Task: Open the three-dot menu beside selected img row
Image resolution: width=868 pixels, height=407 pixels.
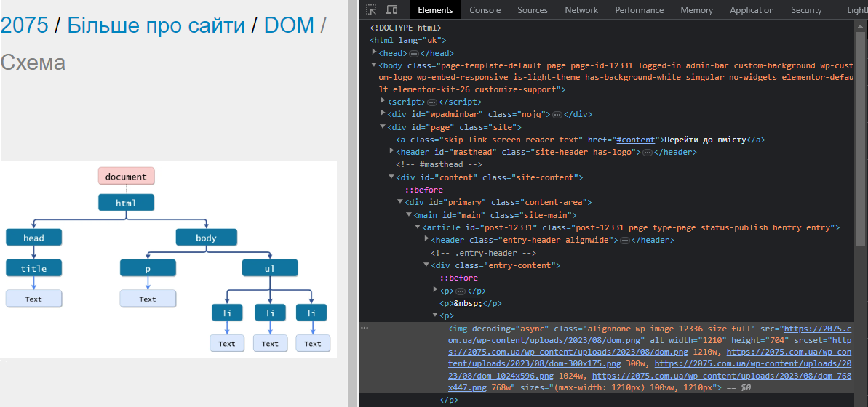Action: click(365, 328)
